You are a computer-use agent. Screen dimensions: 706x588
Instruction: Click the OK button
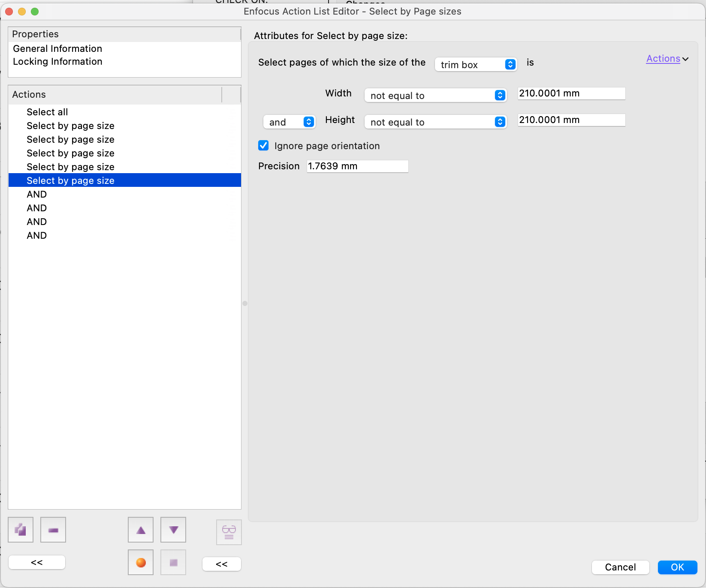tap(677, 567)
